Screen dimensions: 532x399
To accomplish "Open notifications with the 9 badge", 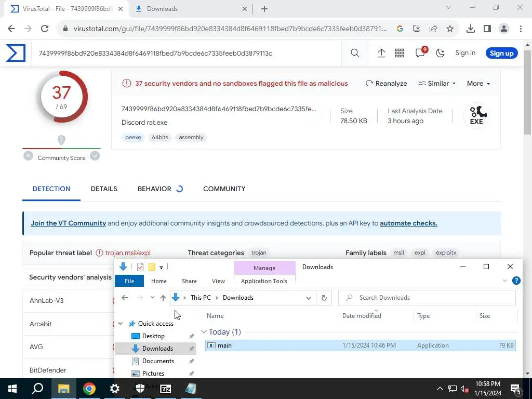I will point(421,52).
